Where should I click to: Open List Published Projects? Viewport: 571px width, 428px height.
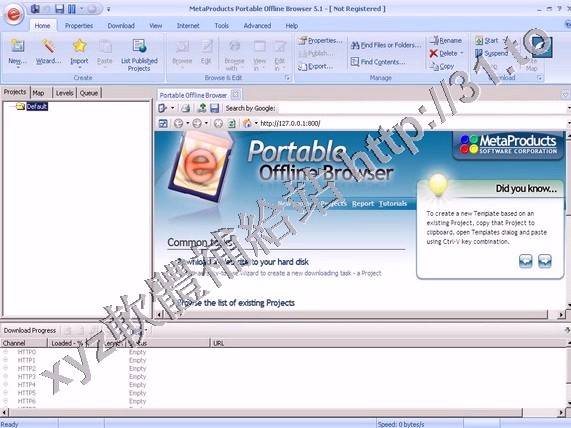click(139, 55)
